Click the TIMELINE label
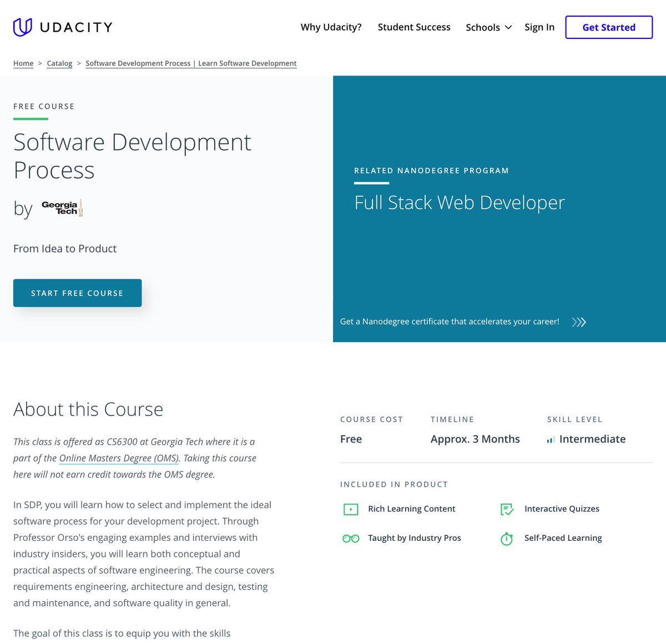The height and width of the screenshot is (644, 666). click(x=452, y=419)
